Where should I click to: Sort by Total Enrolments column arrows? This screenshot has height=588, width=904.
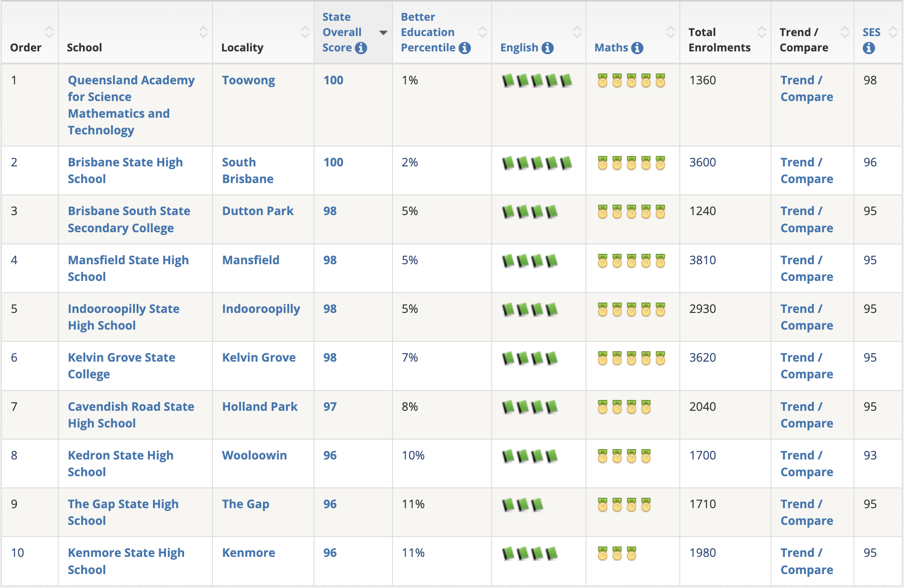pos(761,32)
